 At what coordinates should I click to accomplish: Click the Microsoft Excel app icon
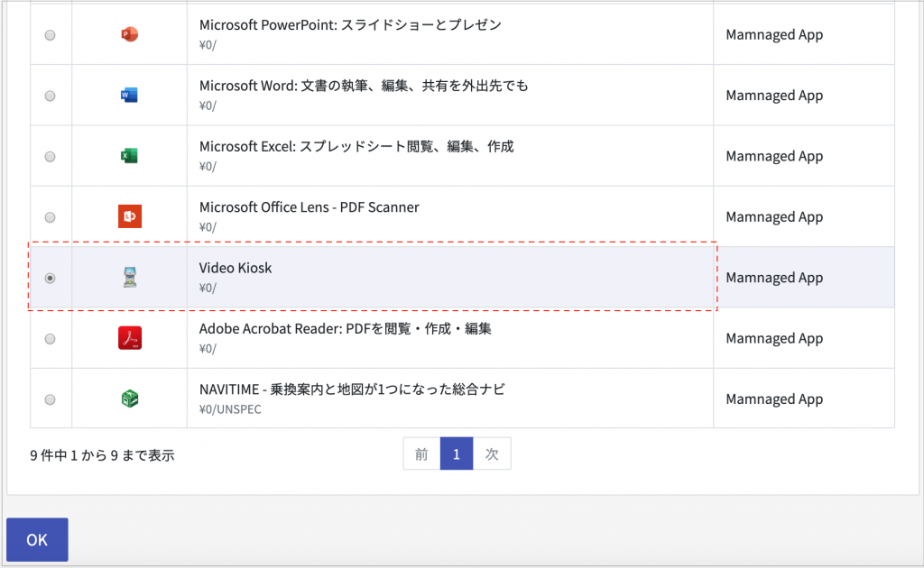(x=130, y=156)
